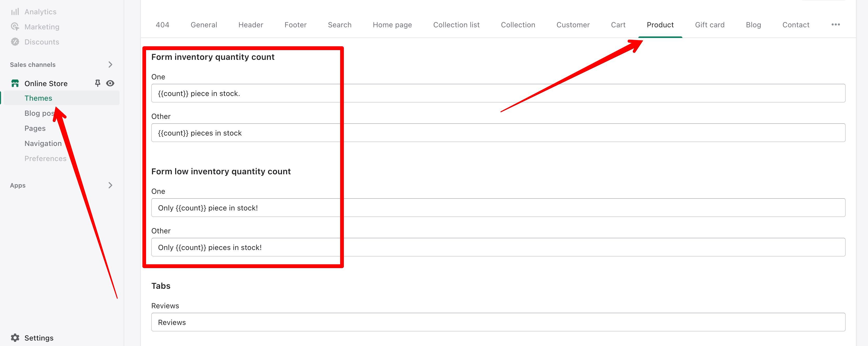Screen dimensions: 868x346
Task: Unpin Online Store with the pin icon
Action: point(97,83)
